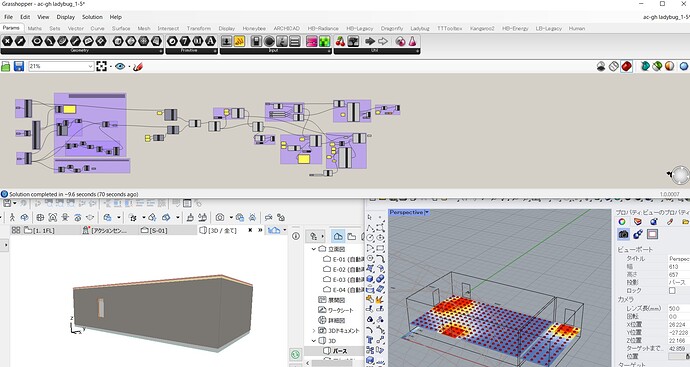Select the round black button Input component

tap(269, 41)
